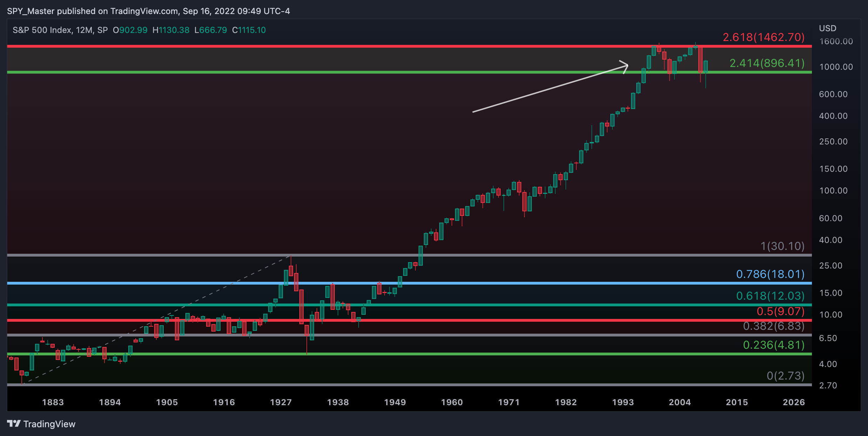The width and height of the screenshot is (868, 436).
Task: Select the 2.414(896.41) Fibonacci label
Action: 767,63
